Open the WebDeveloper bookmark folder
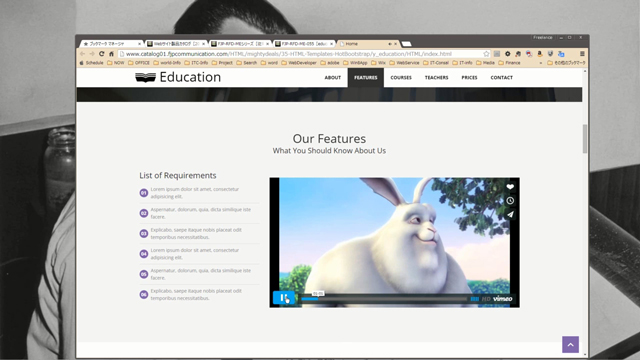This screenshot has height=360, width=640. point(299,63)
